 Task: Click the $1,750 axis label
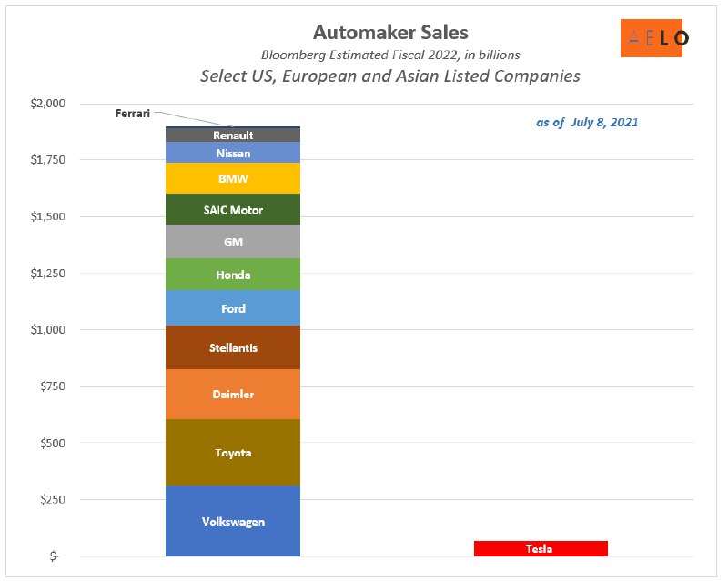pyautogui.click(x=48, y=160)
